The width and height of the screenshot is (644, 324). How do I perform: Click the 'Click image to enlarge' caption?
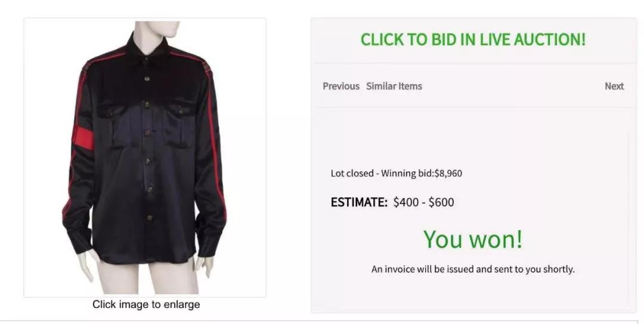[x=146, y=304]
